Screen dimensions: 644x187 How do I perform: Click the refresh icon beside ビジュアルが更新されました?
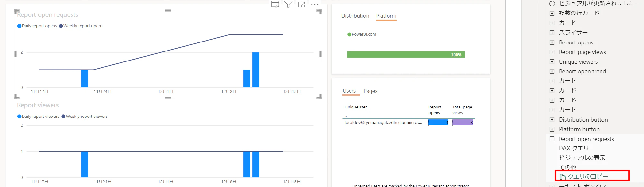(552, 4)
